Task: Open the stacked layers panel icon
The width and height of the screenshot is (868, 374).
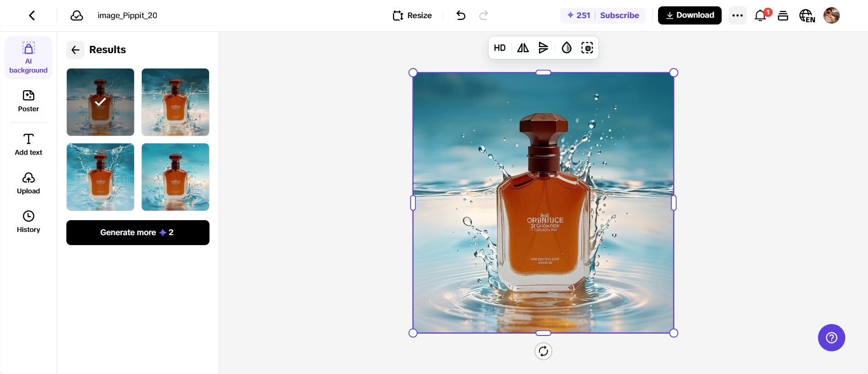Action: click(x=783, y=15)
